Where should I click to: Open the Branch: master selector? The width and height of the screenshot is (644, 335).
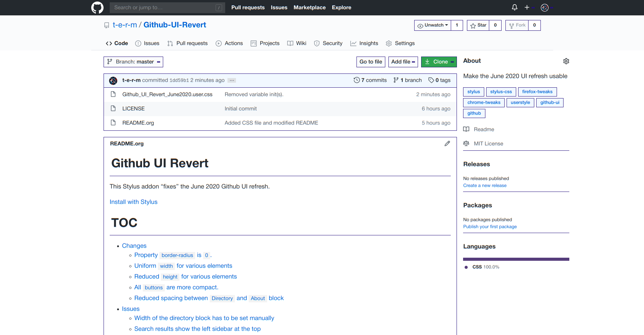pos(133,62)
